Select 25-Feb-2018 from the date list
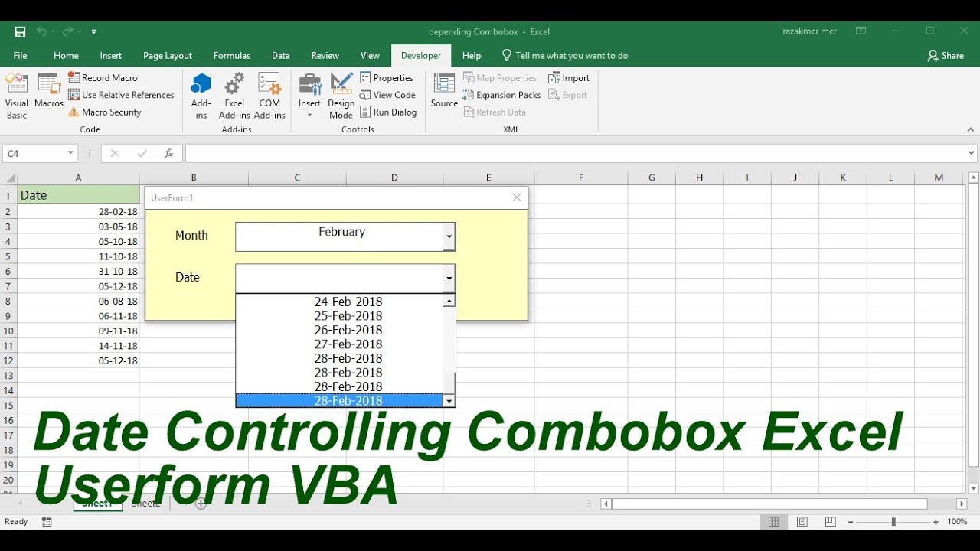Image resolution: width=980 pixels, height=551 pixels. 340,316
